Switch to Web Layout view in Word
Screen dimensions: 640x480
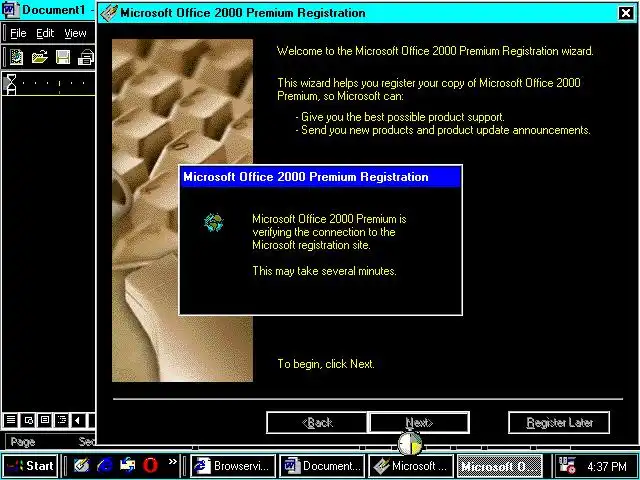[x=28, y=420]
